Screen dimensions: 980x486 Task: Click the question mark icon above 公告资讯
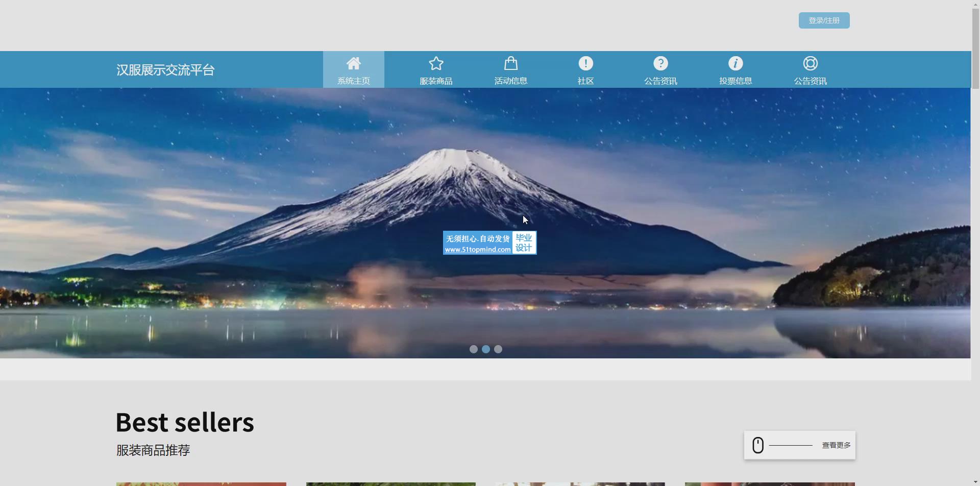(x=660, y=63)
